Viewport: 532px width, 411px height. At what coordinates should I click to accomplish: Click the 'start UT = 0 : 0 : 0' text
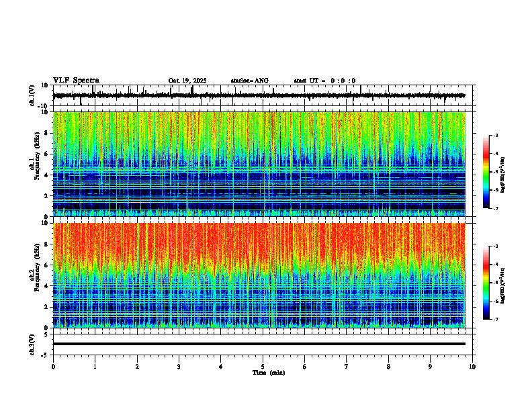tap(324, 81)
